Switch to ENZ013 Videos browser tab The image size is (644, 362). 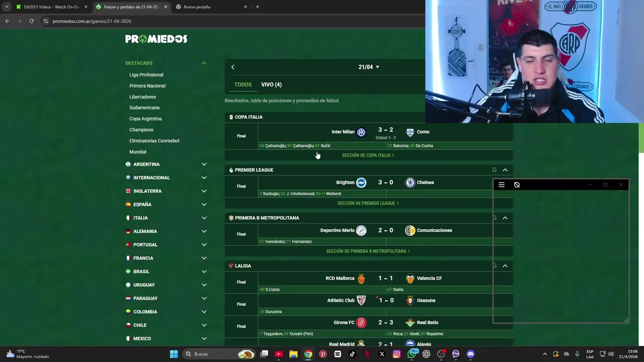tap(51, 7)
